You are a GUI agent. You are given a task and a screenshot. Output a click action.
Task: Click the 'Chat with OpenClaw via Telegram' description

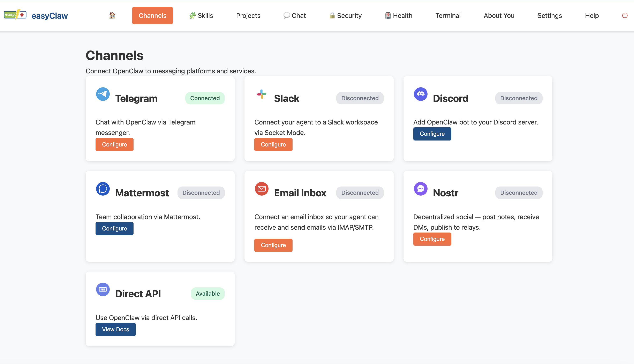(x=145, y=127)
